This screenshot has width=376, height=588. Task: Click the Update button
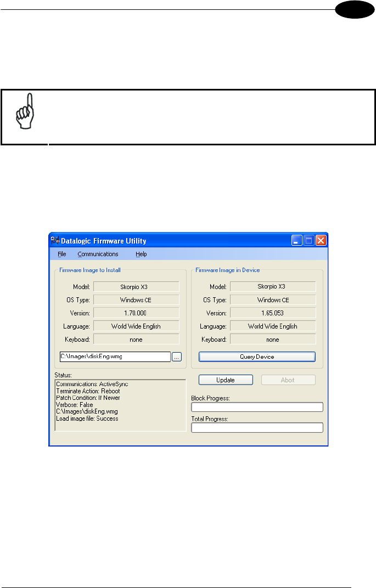click(x=226, y=380)
